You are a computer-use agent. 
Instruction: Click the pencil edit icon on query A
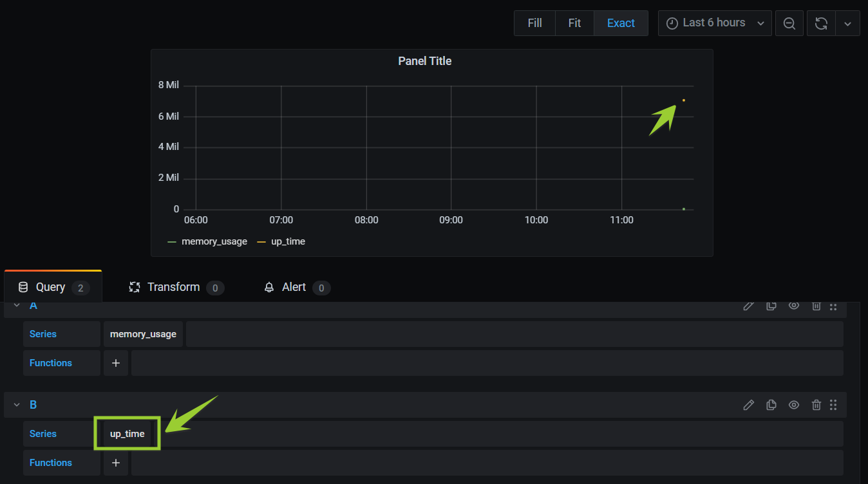click(x=748, y=306)
